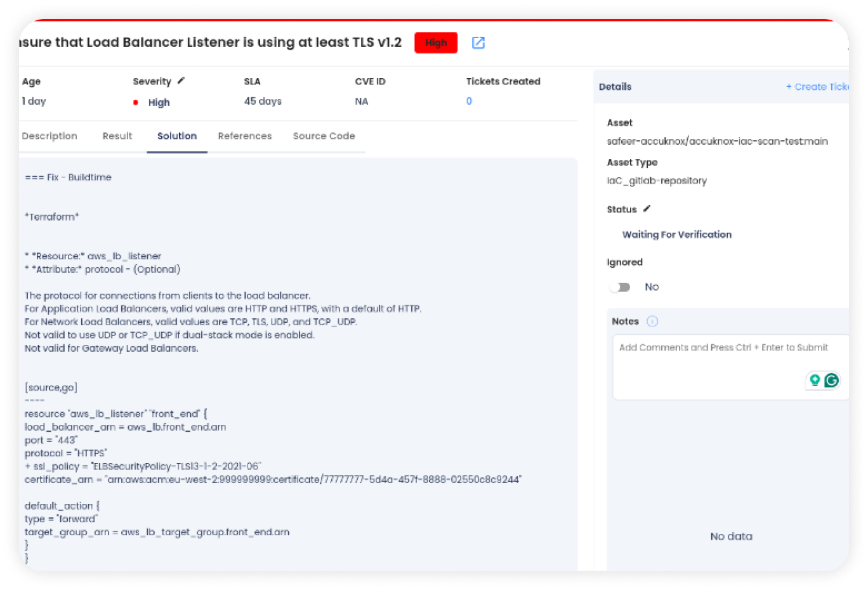Click the '[source,go]' line
868x591 pixels.
[51, 387]
